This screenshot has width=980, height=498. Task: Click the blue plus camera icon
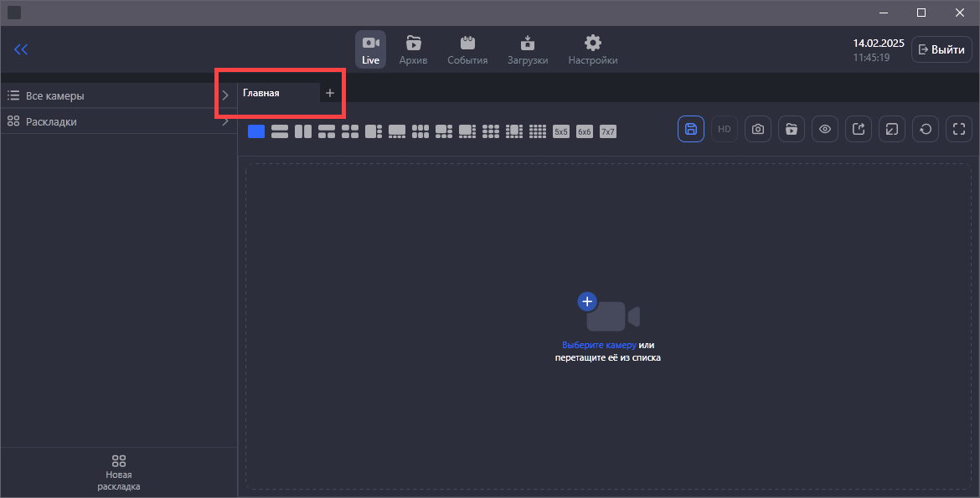[x=587, y=301]
